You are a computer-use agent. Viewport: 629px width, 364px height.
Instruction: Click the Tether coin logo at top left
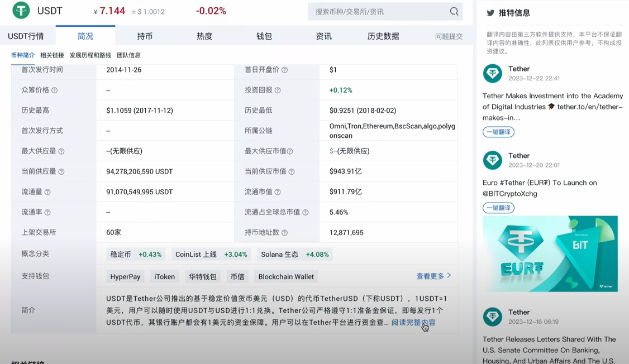(x=20, y=10)
